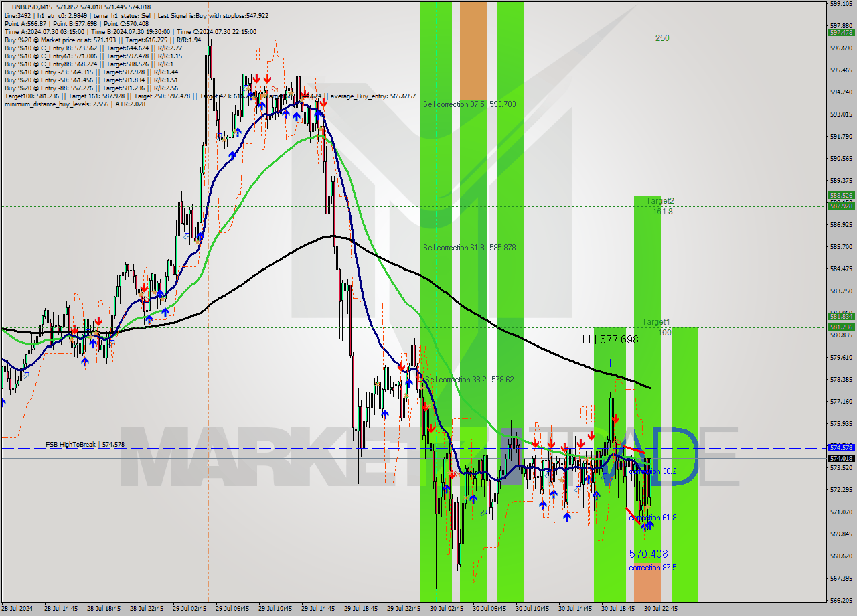Image resolution: width=857 pixels, height=616 pixels.
Task: Click the green 581.834 price tag on axis
Action: click(841, 316)
